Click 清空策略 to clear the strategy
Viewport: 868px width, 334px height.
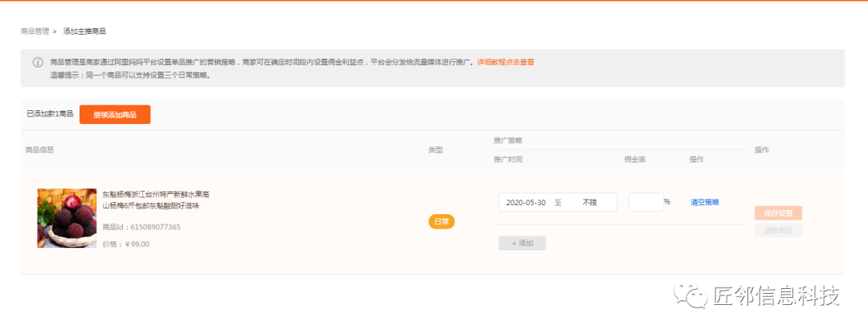(704, 202)
